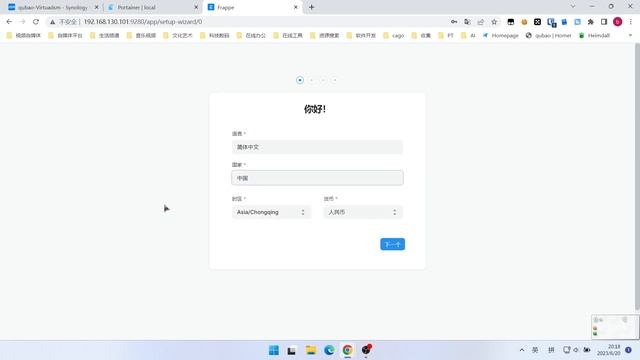The height and width of the screenshot is (360, 640).
Task: Click the page vertical scrollbar
Action: 637,178
